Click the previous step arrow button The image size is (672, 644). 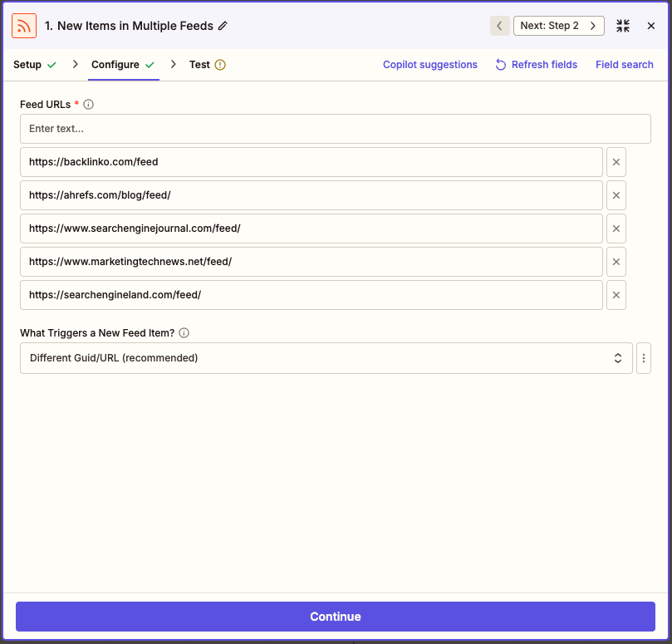point(499,26)
